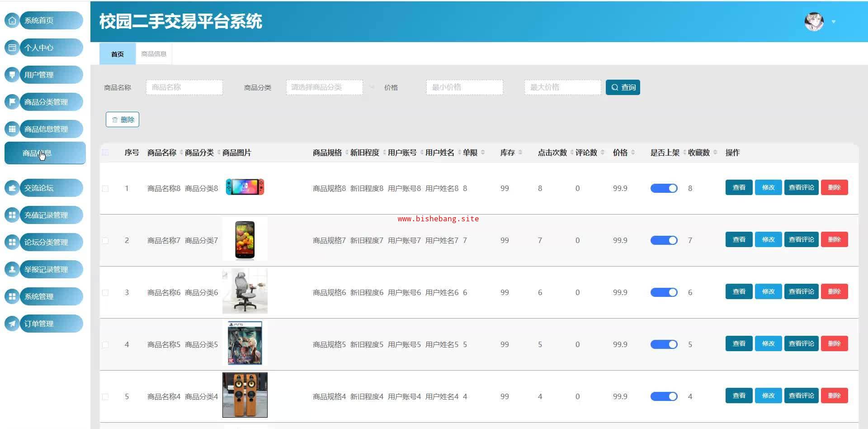Focus the 商品名称 search input field
Viewport: 868px width, 429px height.
[184, 87]
